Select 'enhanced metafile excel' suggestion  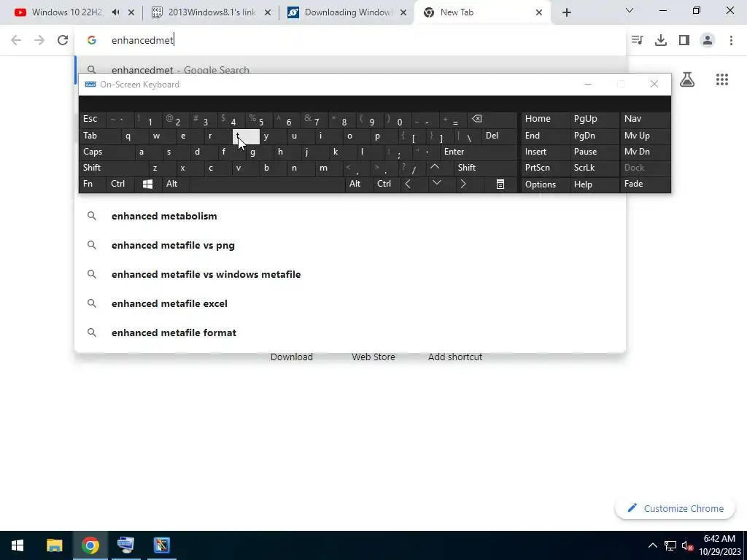click(350, 303)
